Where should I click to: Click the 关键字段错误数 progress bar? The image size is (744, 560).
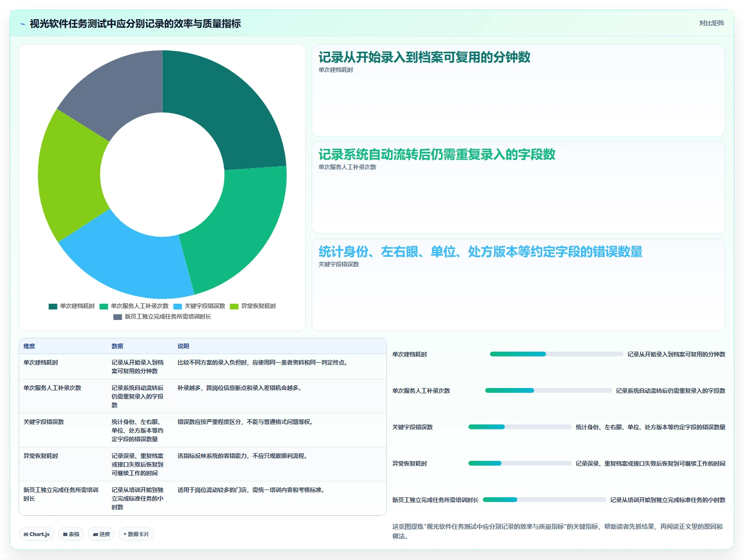(x=520, y=427)
